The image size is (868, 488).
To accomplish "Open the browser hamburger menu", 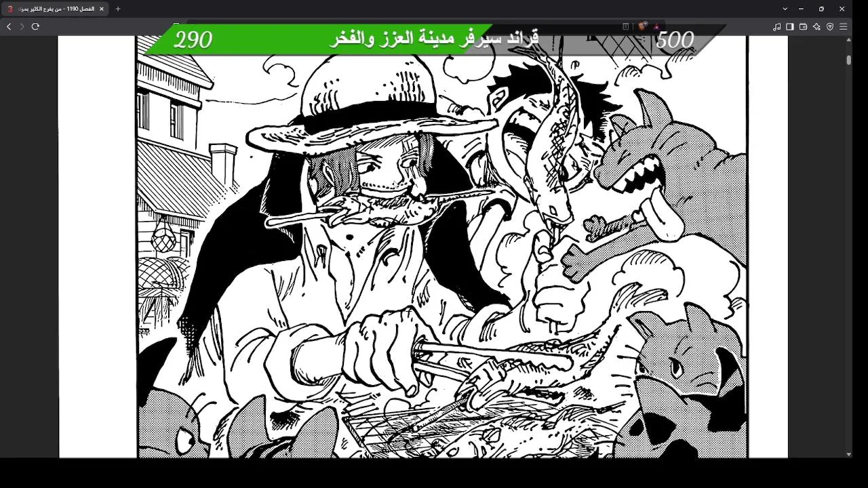I will point(844,26).
